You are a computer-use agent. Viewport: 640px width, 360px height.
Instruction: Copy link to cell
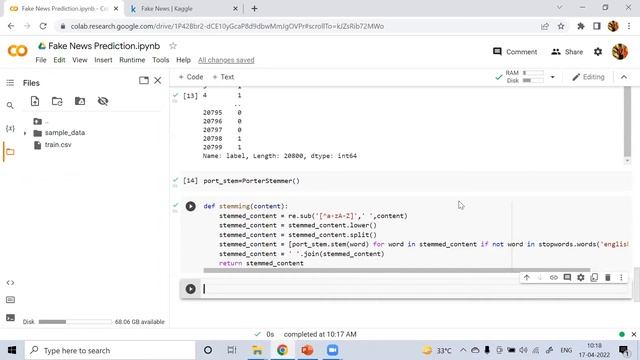(553, 278)
